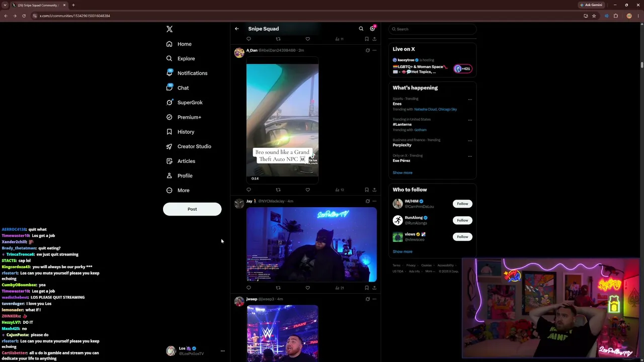
Task: Open Grok actions on A_Dan's post
Action: (367, 50)
